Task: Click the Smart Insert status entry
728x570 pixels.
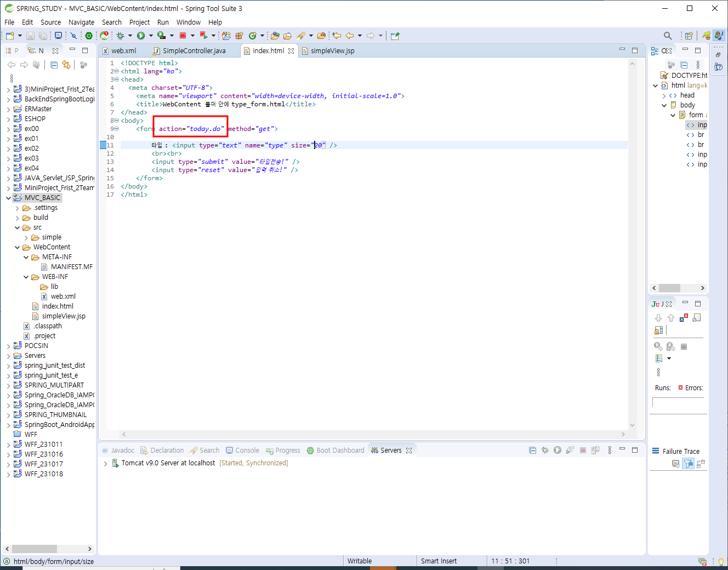Action: [439, 561]
